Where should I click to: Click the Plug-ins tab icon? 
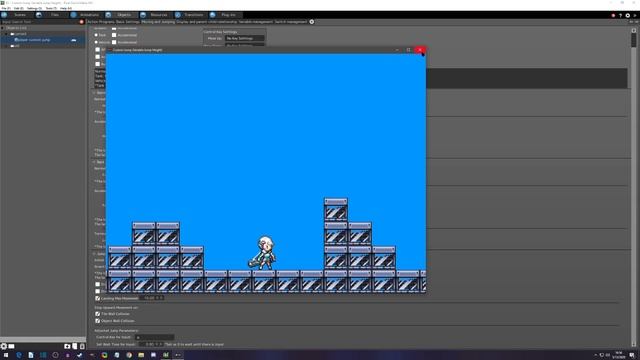click(x=213, y=15)
